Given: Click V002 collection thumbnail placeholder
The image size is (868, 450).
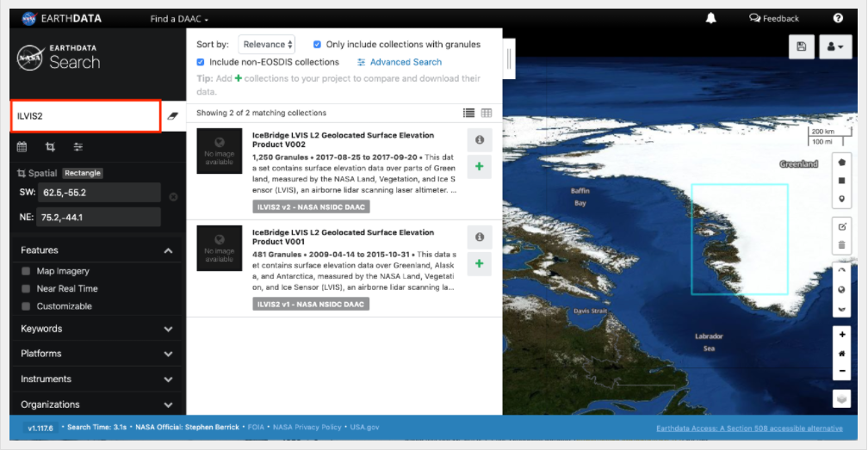Looking at the screenshot, I should tap(220, 151).
